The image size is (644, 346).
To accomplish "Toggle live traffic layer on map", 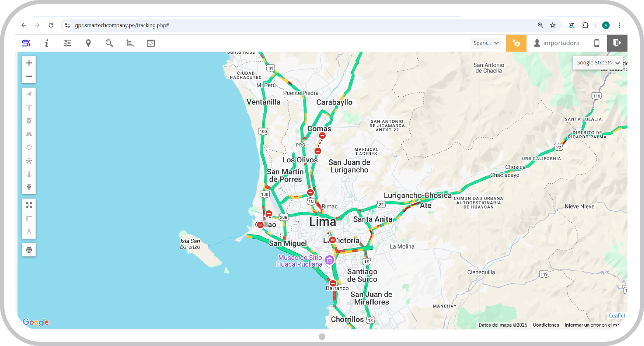I will pos(29,187).
